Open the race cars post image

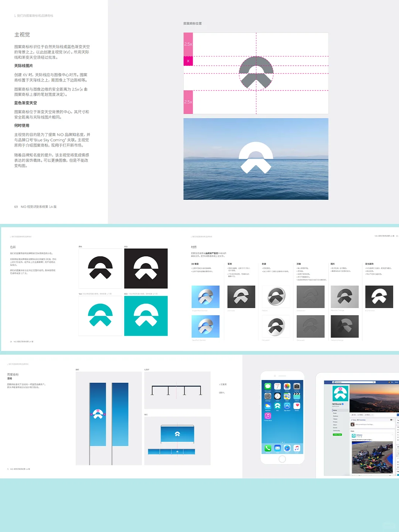click(x=372, y=457)
